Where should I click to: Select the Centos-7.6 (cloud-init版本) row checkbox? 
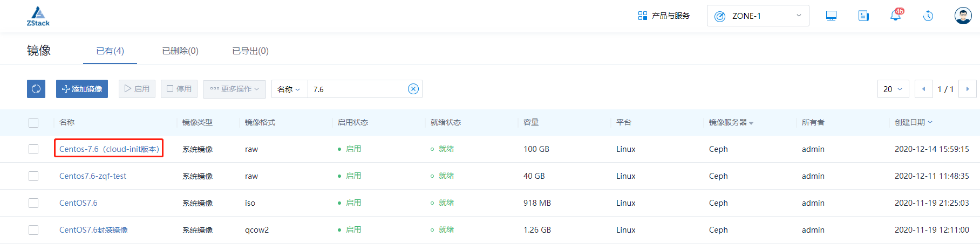[33, 149]
